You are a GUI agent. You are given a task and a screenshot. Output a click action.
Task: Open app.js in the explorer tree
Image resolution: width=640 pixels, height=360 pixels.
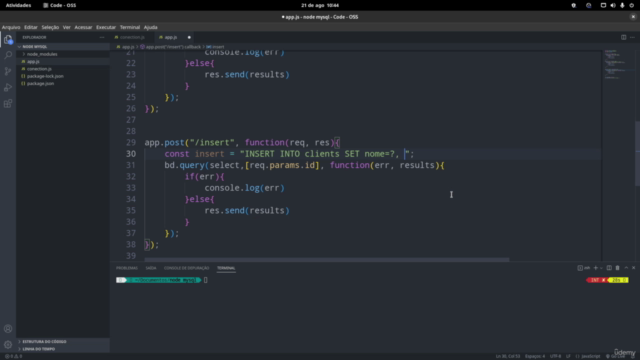63,61
